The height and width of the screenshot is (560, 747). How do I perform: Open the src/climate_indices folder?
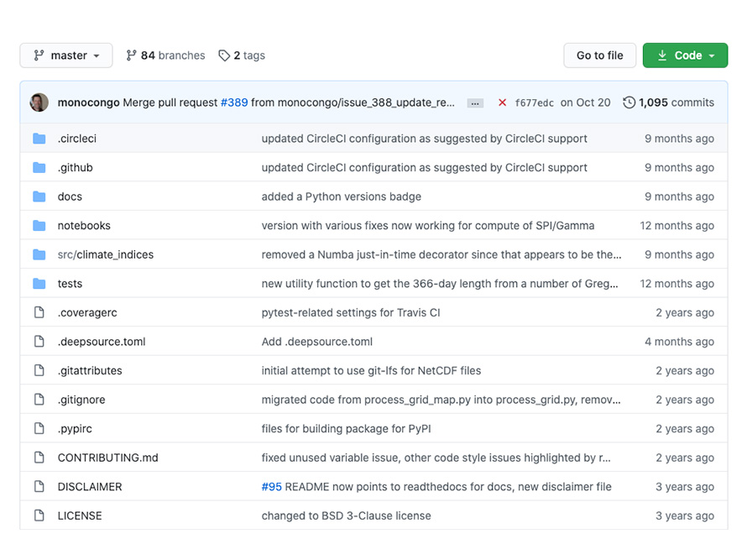105,254
